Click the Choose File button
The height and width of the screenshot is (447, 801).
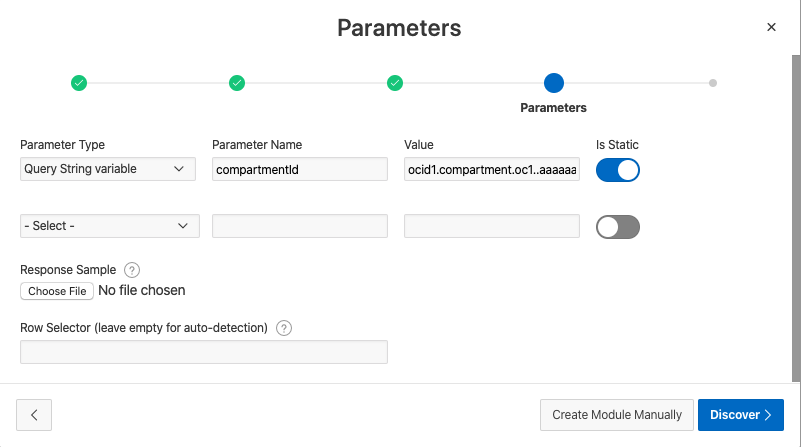[57, 291]
